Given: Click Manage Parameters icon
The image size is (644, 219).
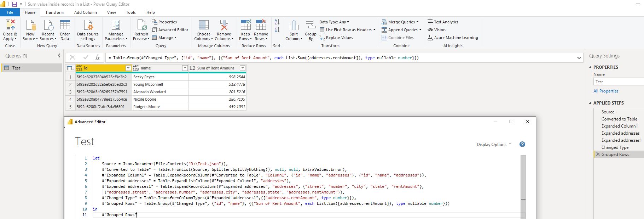Looking at the screenshot, I should [x=116, y=26].
